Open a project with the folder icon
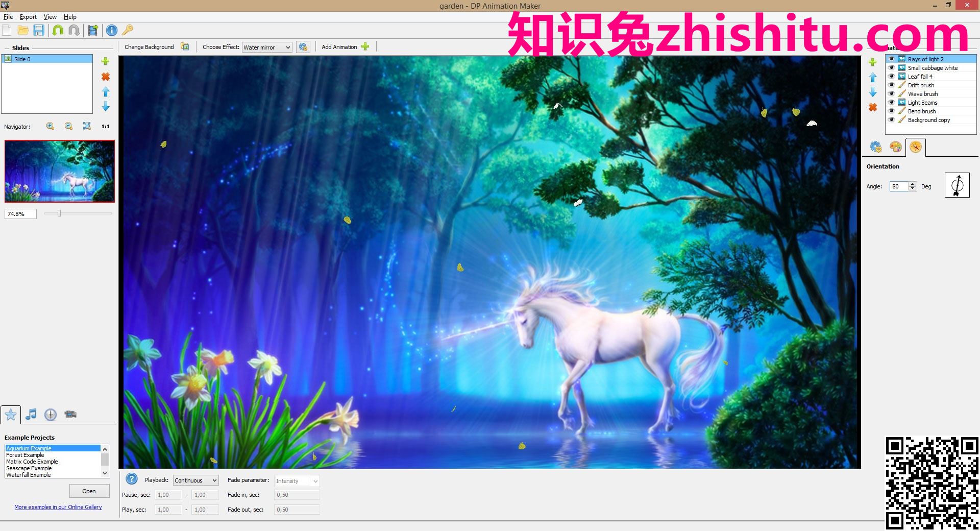The image size is (980, 531). pyautogui.click(x=22, y=30)
